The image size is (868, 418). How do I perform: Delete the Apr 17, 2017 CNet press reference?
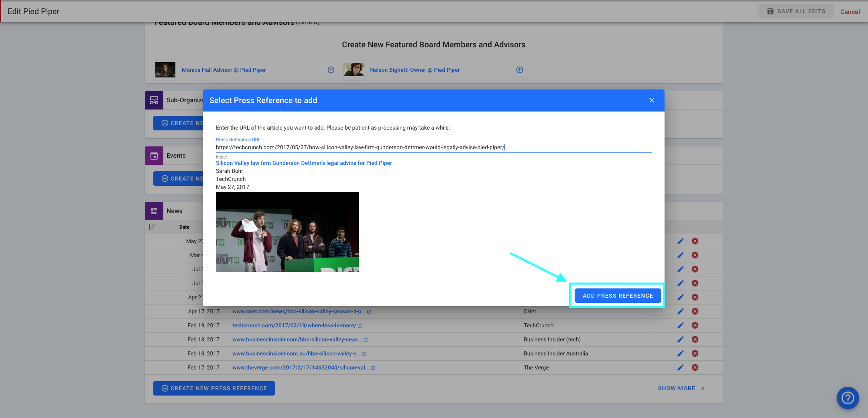(x=695, y=311)
